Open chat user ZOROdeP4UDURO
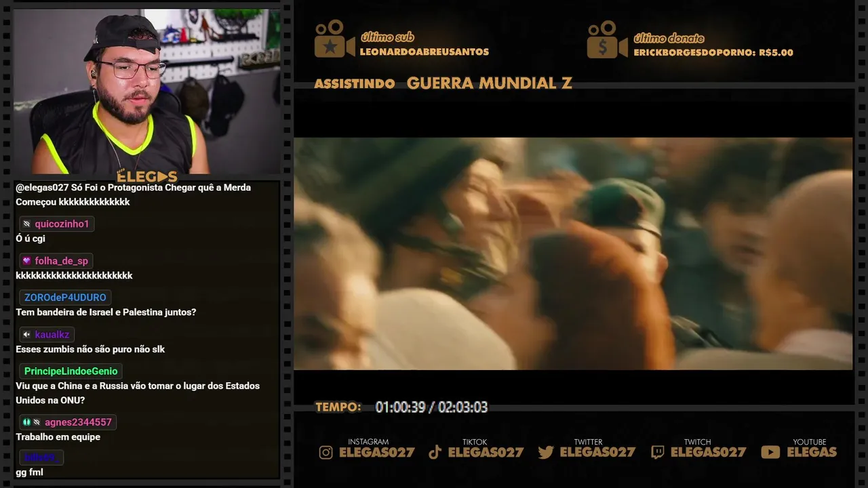Viewport: 868px width, 488px height. [65, 298]
